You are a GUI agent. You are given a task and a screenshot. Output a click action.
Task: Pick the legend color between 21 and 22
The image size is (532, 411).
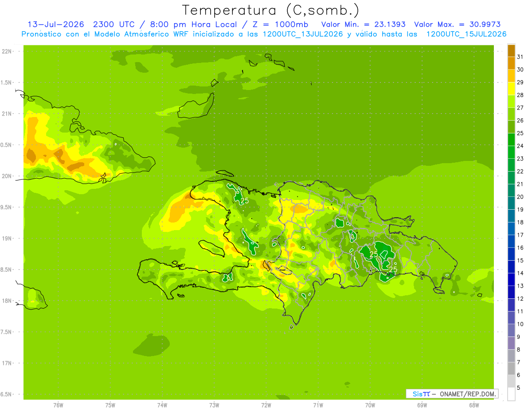coord(511,178)
